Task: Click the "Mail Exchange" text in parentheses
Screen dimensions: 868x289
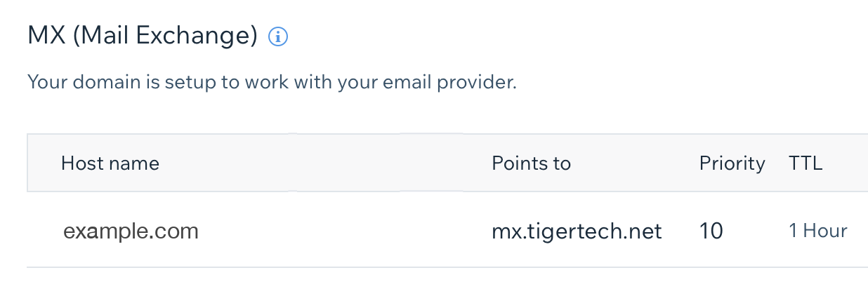Action: (x=164, y=36)
